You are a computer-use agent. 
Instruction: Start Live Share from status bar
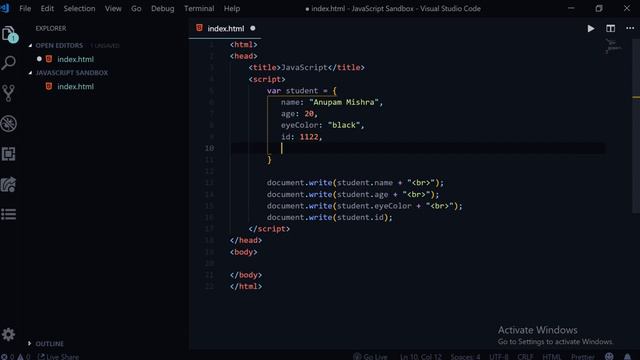pos(58,357)
